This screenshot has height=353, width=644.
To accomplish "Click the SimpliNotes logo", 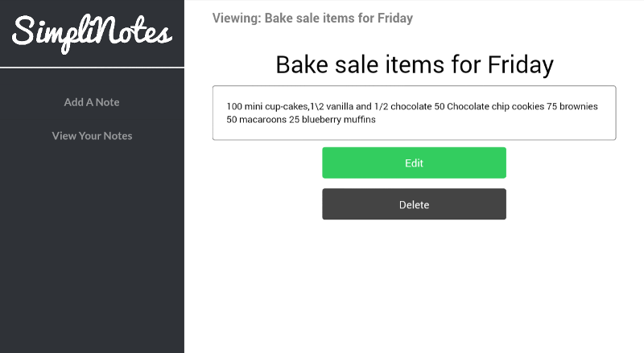I will pos(92,34).
